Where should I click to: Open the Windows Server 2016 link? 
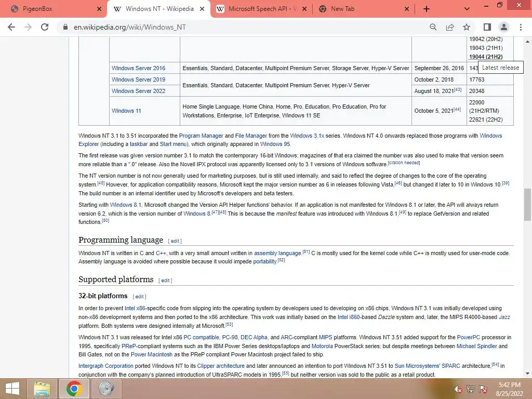pos(138,68)
